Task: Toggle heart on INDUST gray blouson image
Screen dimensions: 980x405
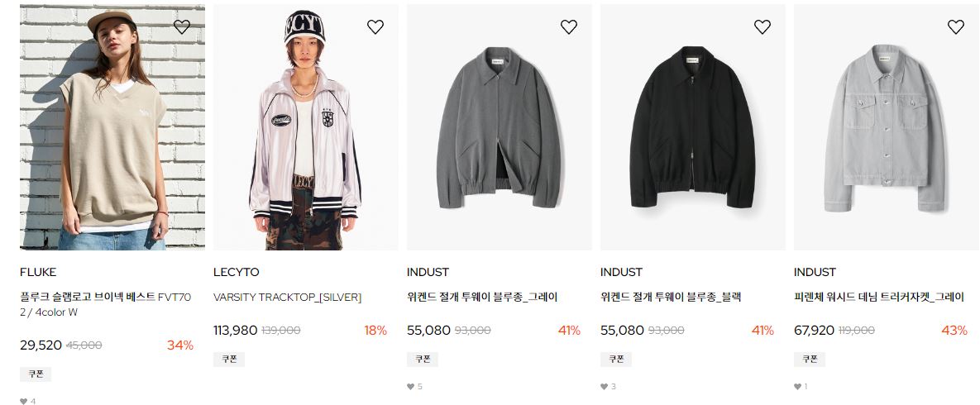Action: coord(569,27)
